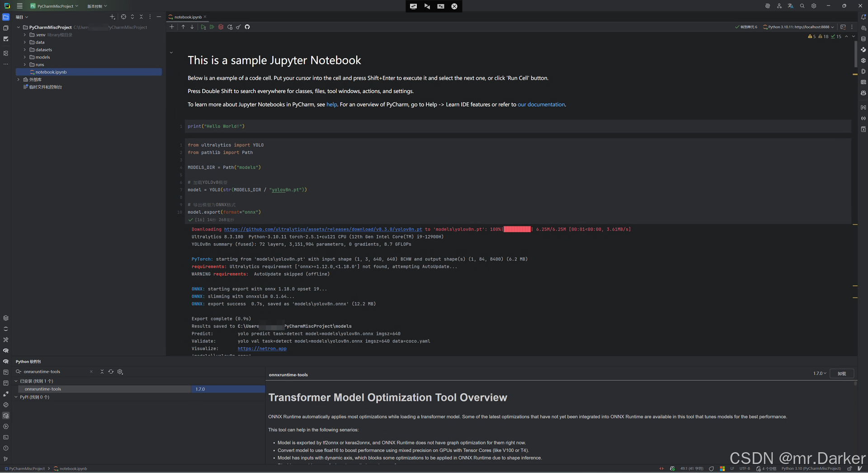Image resolution: width=868 pixels, height=473 pixels.
Task: Collapse all in project panel
Action: pos(141,17)
